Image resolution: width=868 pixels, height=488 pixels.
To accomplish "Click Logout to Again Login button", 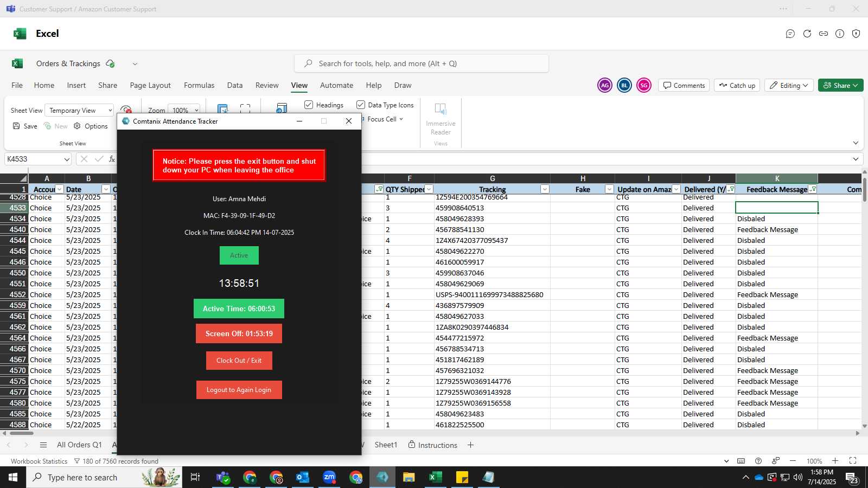I will tap(239, 390).
